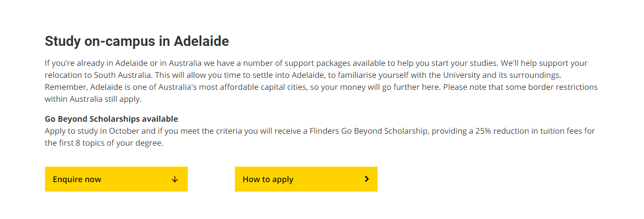The height and width of the screenshot is (219, 644).
Task: Open the How to apply yellow button
Action: coord(306,179)
